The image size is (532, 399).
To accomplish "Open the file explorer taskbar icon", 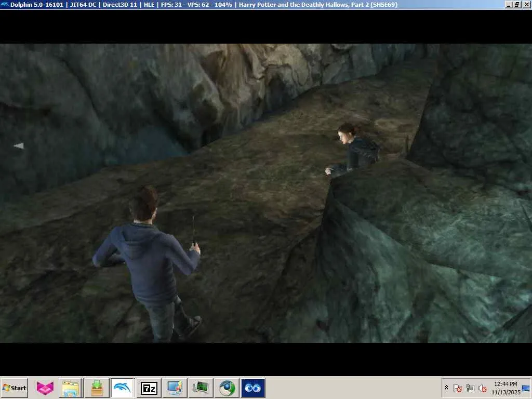I will point(71,388).
